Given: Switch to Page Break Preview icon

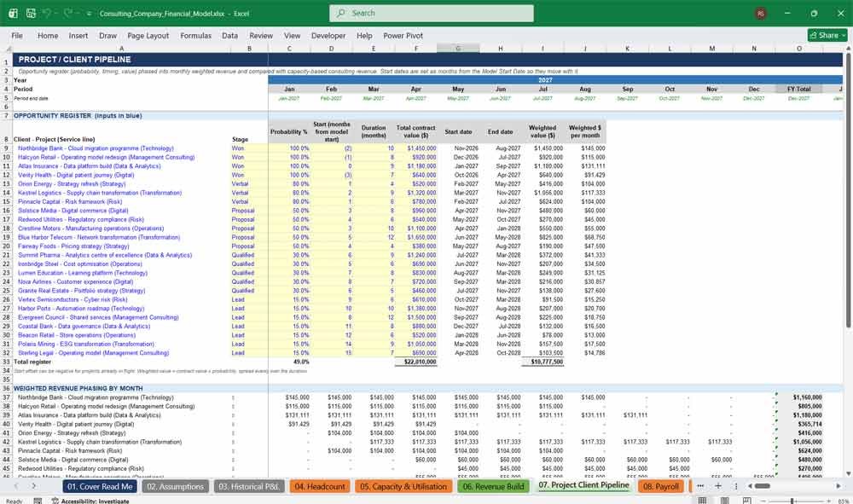Looking at the screenshot, I should click(x=747, y=501).
